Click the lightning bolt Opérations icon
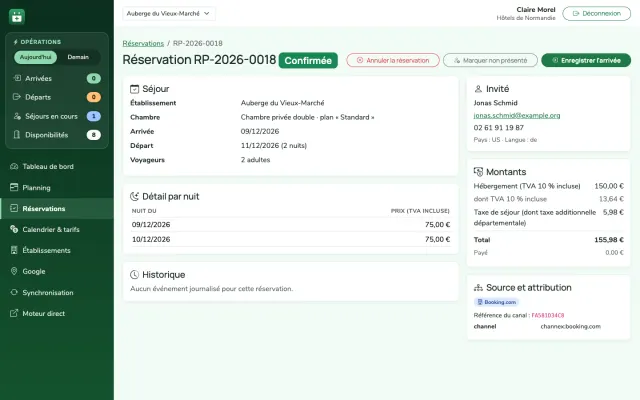The width and height of the screenshot is (640, 400). pyautogui.click(x=16, y=42)
